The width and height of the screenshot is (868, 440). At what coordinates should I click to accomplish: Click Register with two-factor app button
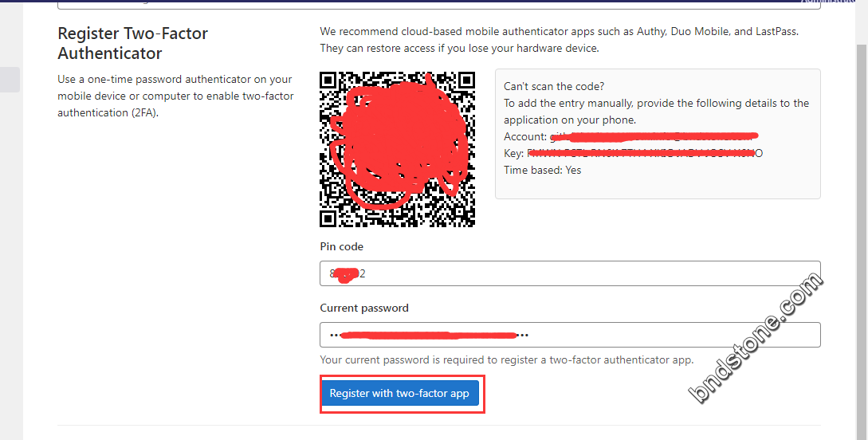pos(399,393)
